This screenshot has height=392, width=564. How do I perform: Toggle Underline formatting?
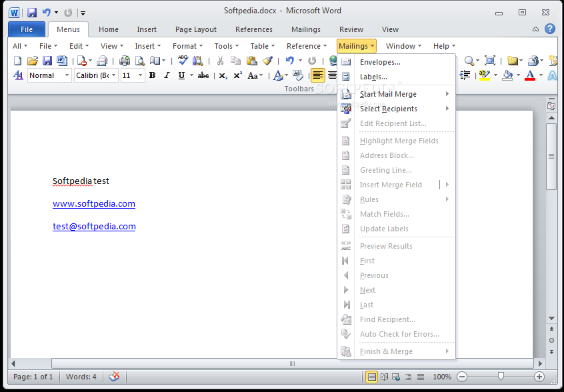click(x=181, y=75)
